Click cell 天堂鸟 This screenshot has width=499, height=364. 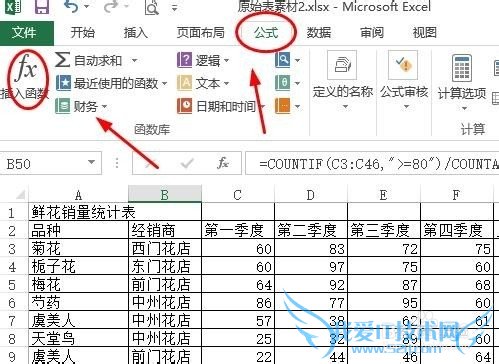(x=79, y=338)
